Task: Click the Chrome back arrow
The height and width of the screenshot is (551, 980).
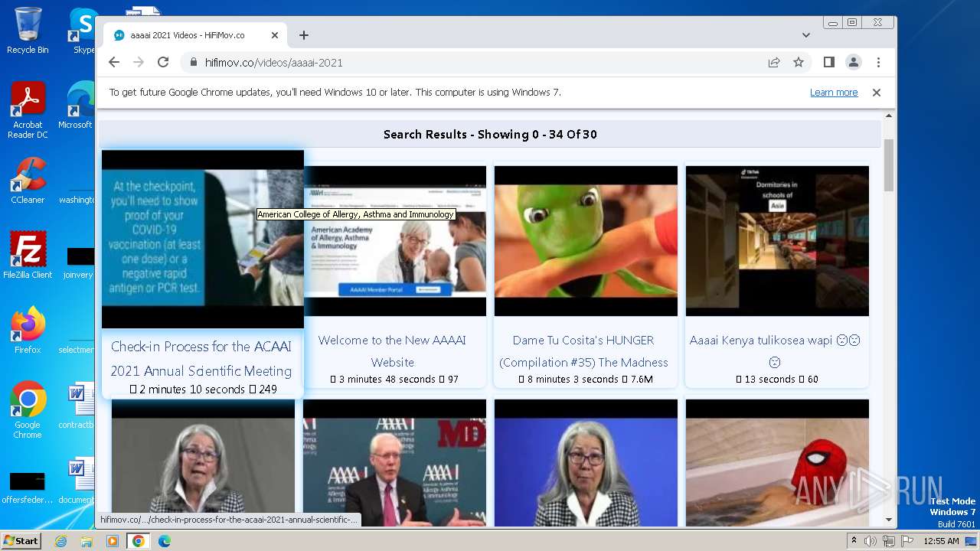Action: click(x=114, y=63)
